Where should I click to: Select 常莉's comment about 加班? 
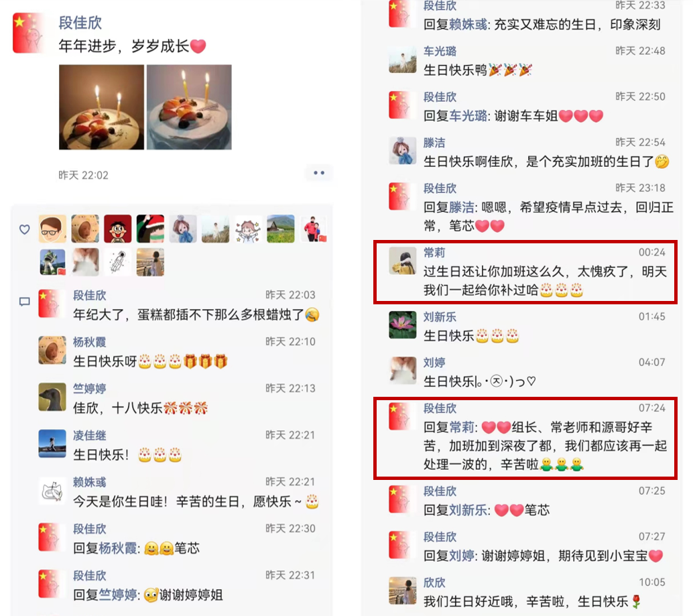coord(525,271)
